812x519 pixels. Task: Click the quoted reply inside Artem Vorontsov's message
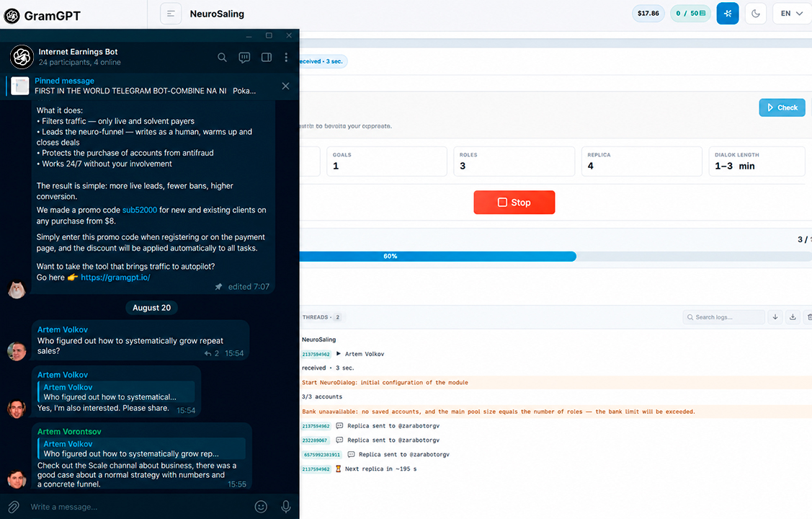pyautogui.click(x=141, y=448)
